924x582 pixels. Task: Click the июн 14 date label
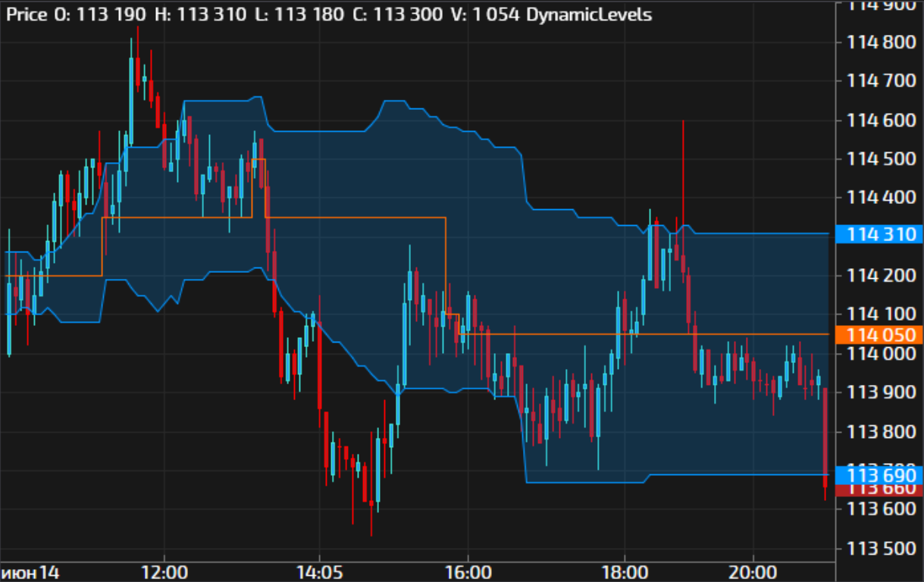point(30,571)
